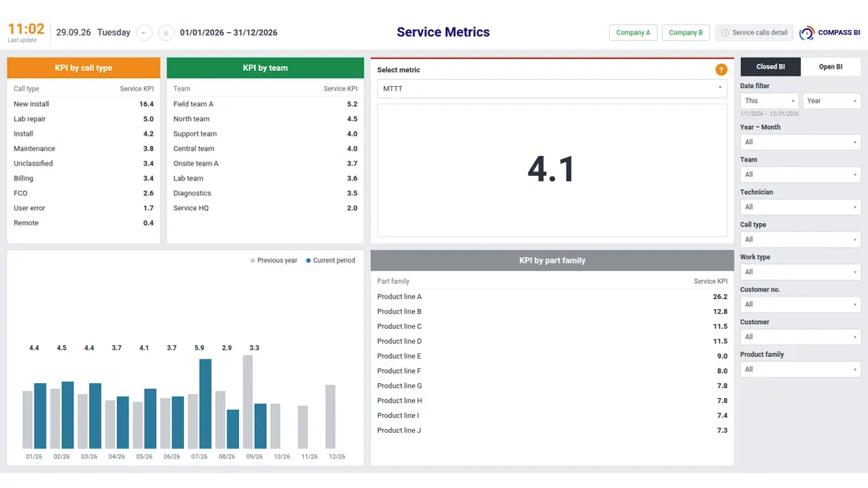Switch to the Open BI tab
This screenshot has width=868, height=488.
point(830,67)
